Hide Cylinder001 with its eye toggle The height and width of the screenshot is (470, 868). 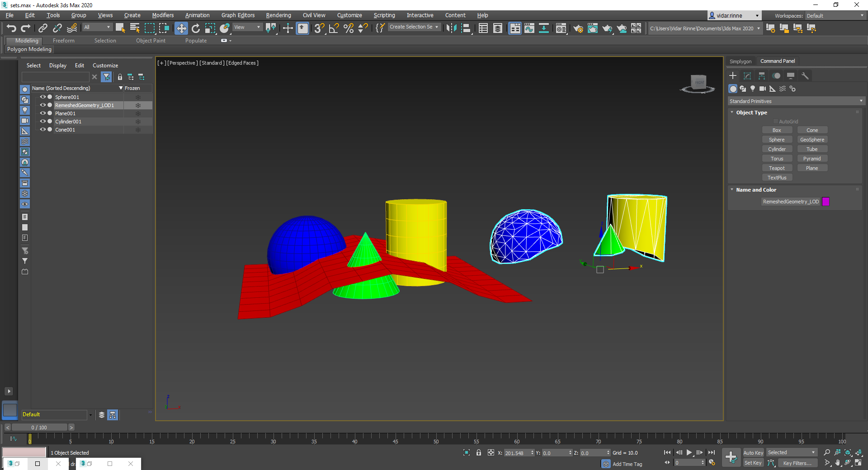(43, 121)
